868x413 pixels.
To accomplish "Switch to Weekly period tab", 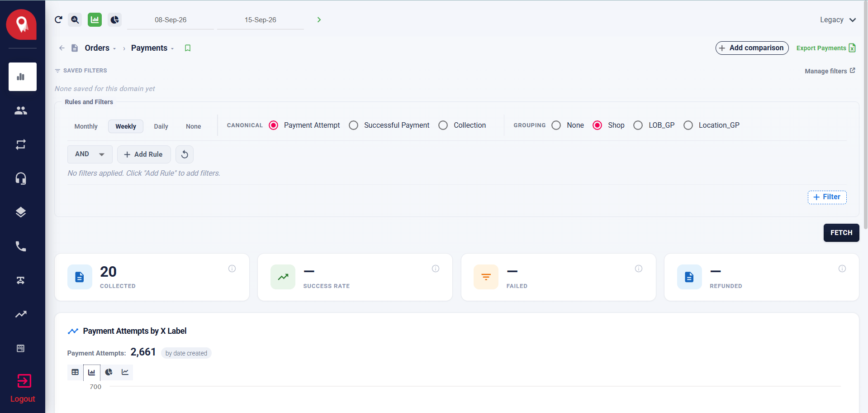I will point(126,126).
